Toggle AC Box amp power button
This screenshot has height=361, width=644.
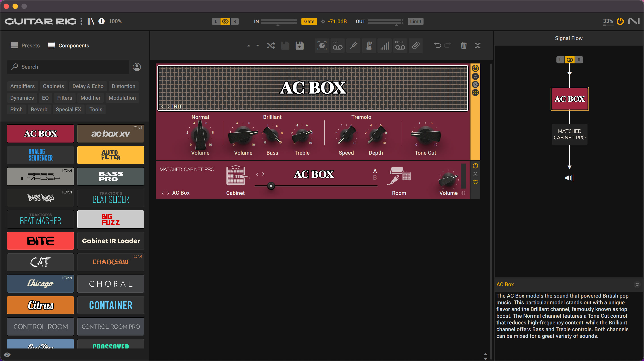pos(475,68)
